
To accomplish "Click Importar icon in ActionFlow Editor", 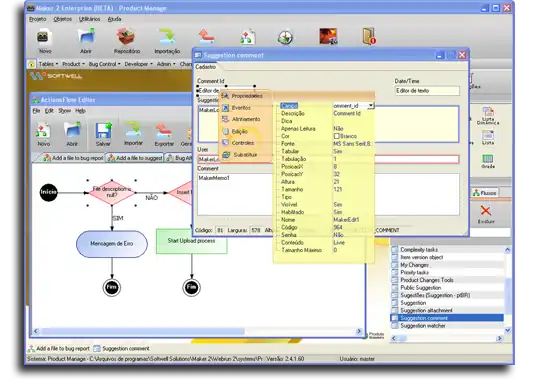I will pyautogui.click(x=133, y=130).
